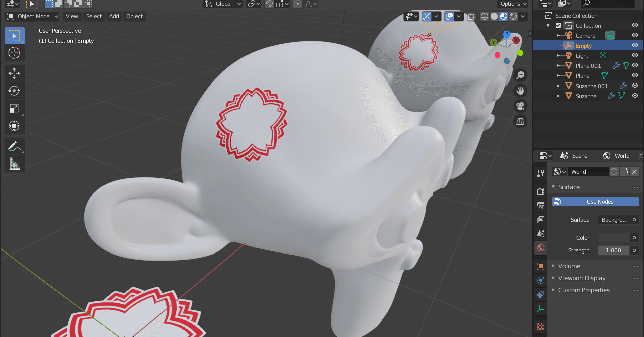
Task: Collapse the Collection tree item
Action: pos(548,26)
